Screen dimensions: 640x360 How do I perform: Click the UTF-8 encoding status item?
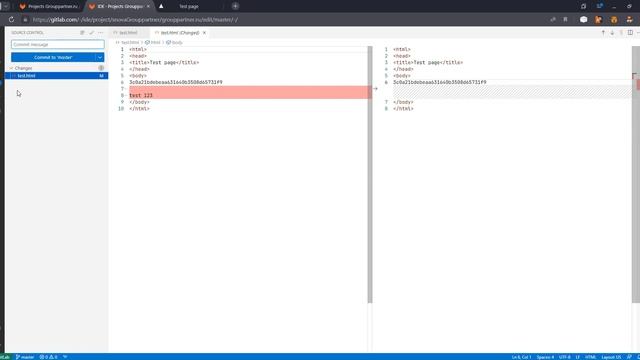pyautogui.click(x=564, y=357)
